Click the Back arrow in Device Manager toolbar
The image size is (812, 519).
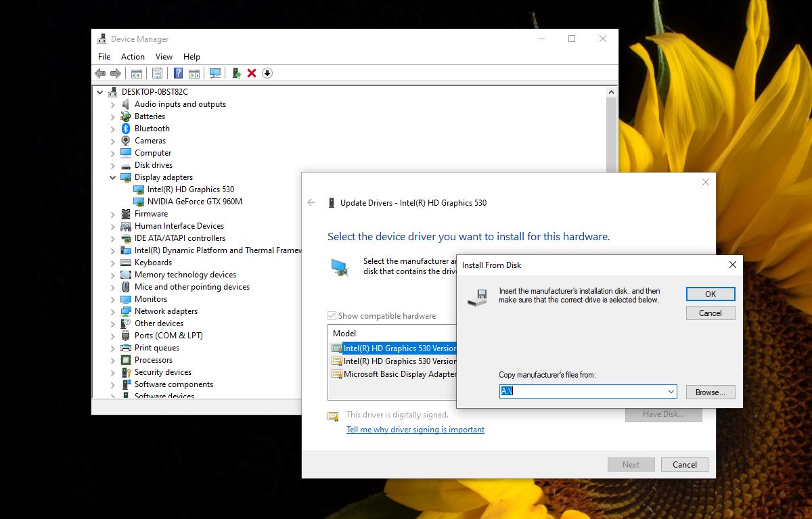point(100,73)
